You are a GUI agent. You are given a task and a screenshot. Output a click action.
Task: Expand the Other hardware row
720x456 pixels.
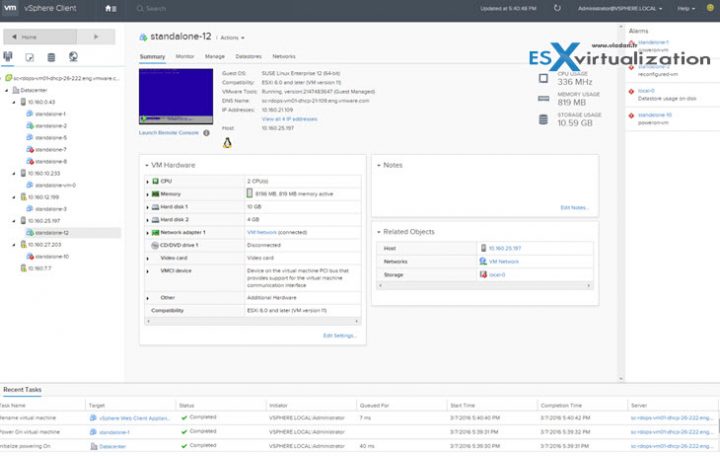pyautogui.click(x=147, y=298)
